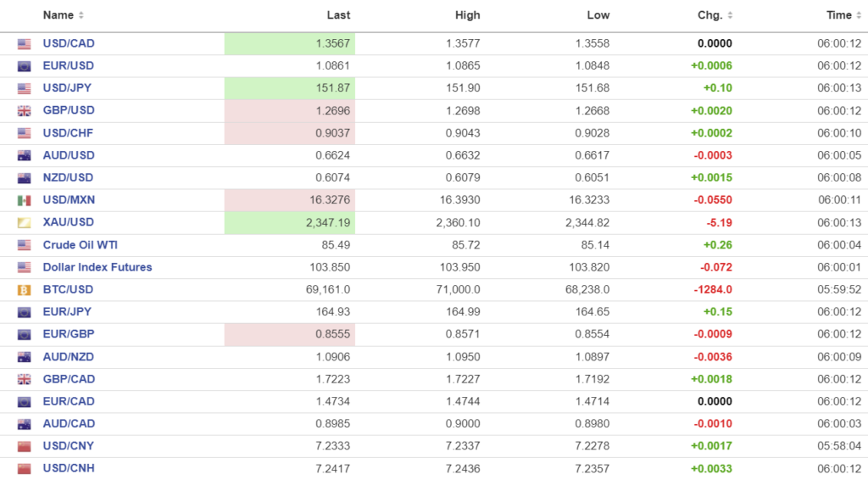This screenshot has height=480, width=868.
Task: Open the USD/JPY pair link
Action: click(x=69, y=88)
